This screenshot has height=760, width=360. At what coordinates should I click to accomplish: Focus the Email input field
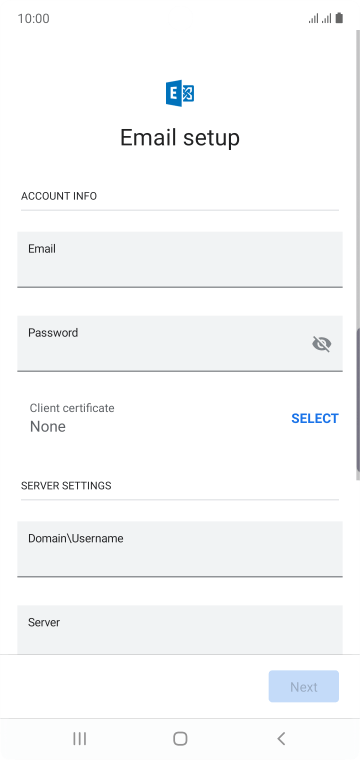click(x=180, y=259)
